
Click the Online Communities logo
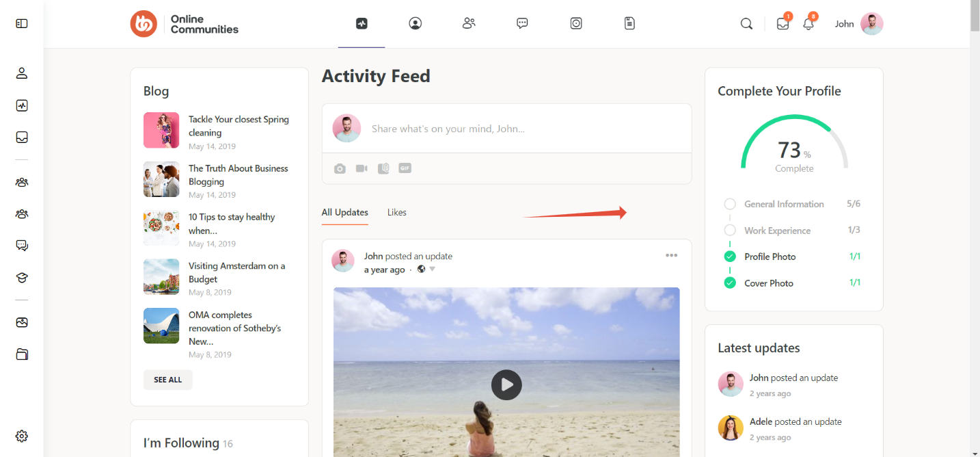(185, 24)
